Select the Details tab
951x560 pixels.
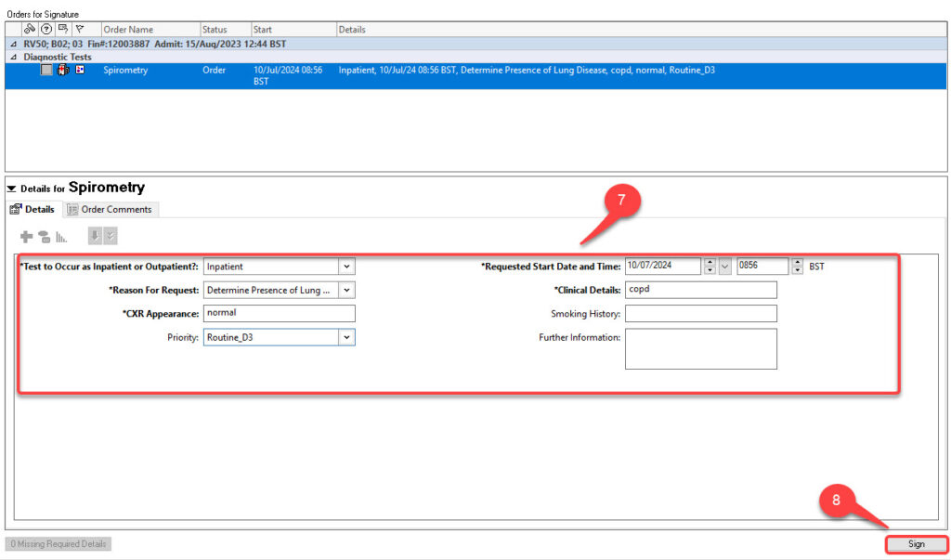pyautogui.click(x=33, y=209)
